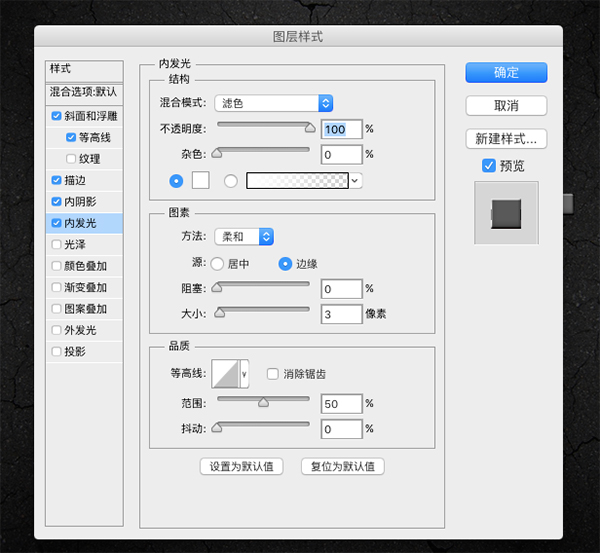Viewport: 600px width, 553px height.
Task: Open the 等高线 contour picker arrow
Action: [244, 373]
